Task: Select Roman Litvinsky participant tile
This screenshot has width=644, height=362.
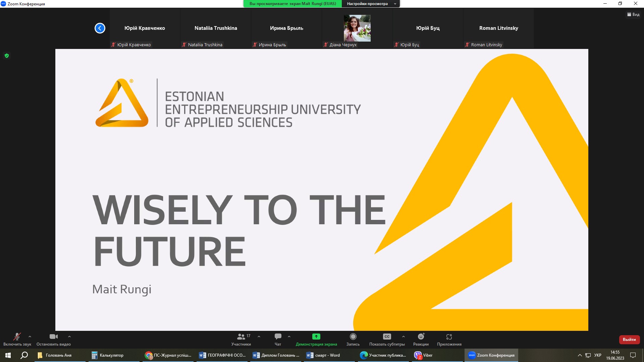Action: pyautogui.click(x=499, y=28)
